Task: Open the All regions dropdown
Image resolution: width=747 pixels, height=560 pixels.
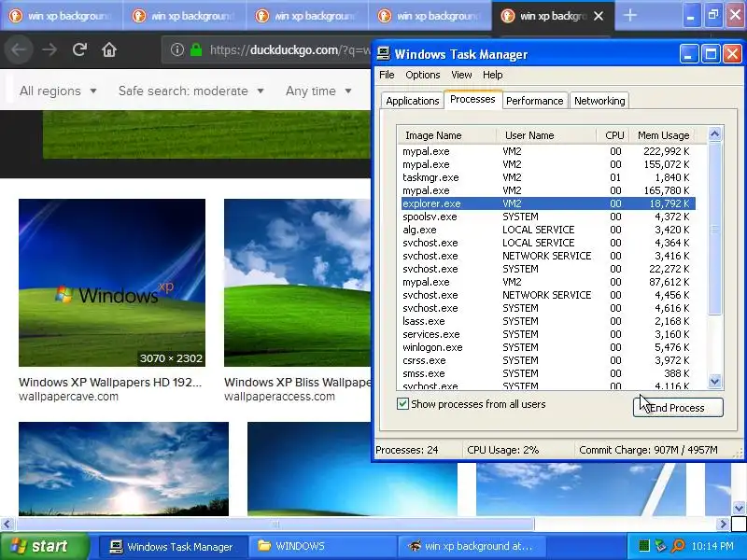Action: (x=58, y=91)
